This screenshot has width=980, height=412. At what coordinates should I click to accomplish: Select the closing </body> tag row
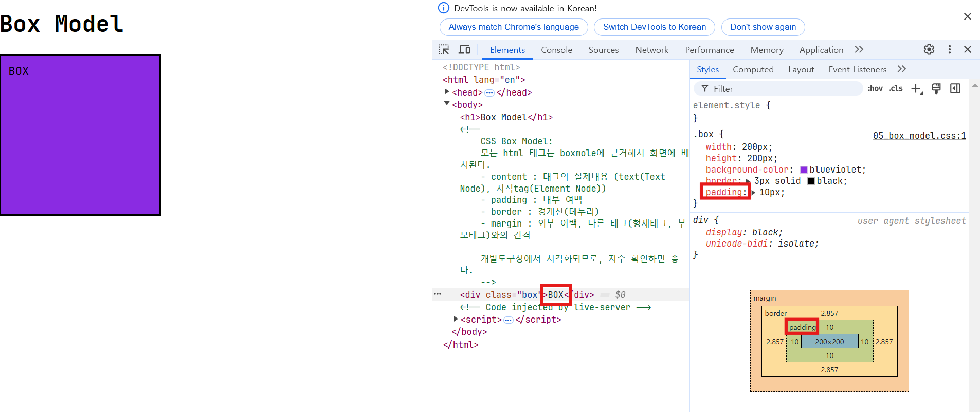pos(469,332)
